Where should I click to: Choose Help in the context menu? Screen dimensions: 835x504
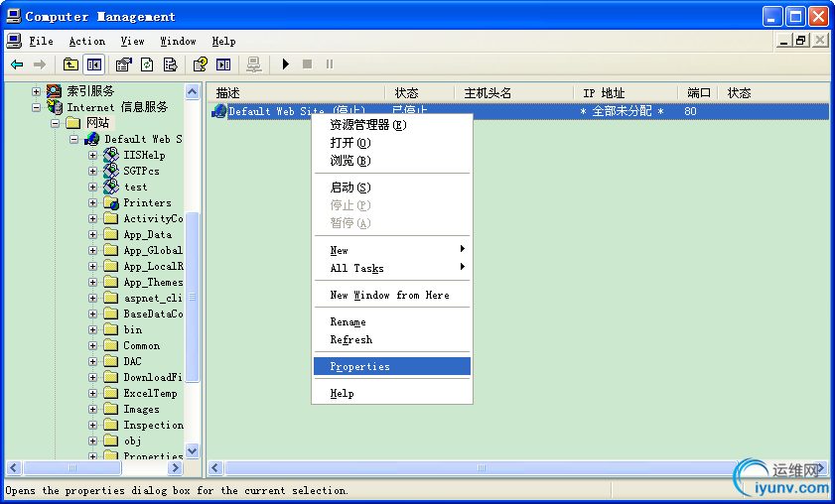point(392,393)
